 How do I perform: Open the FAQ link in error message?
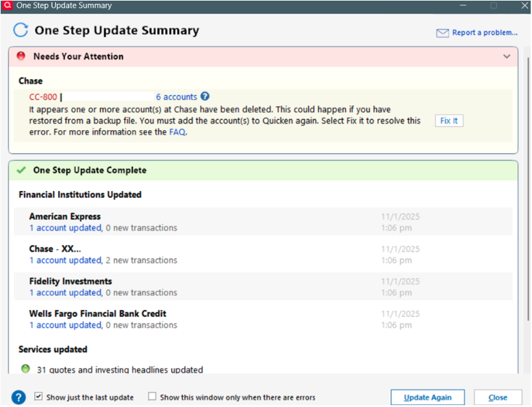tap(178, 132)
